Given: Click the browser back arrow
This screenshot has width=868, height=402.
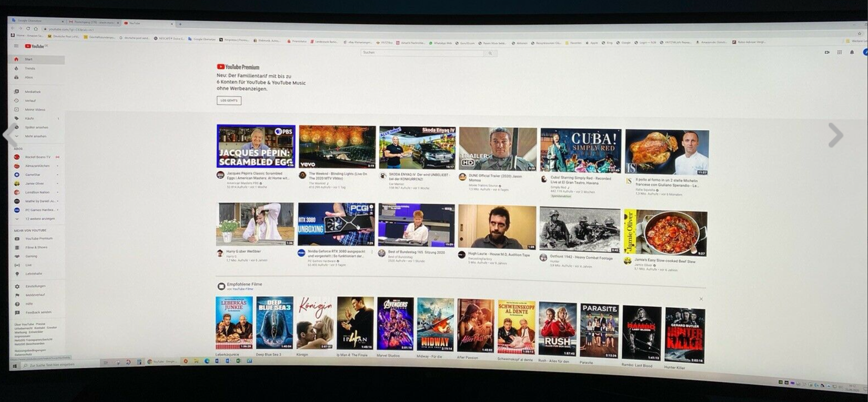Looking at the screenshot, I should click(x=13, y=29).
